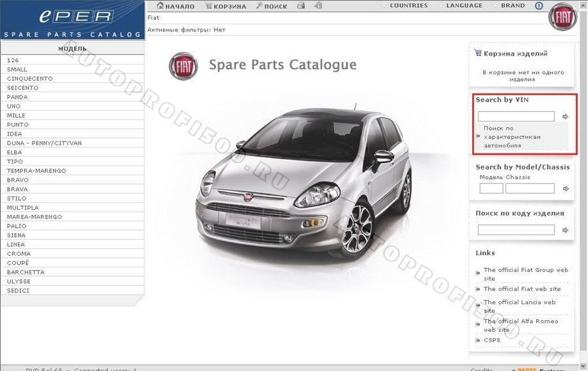This screenshot has height=371, width=588.
Task: Select model LINEA
Action: pyautogui.click(x=72, y=244)
